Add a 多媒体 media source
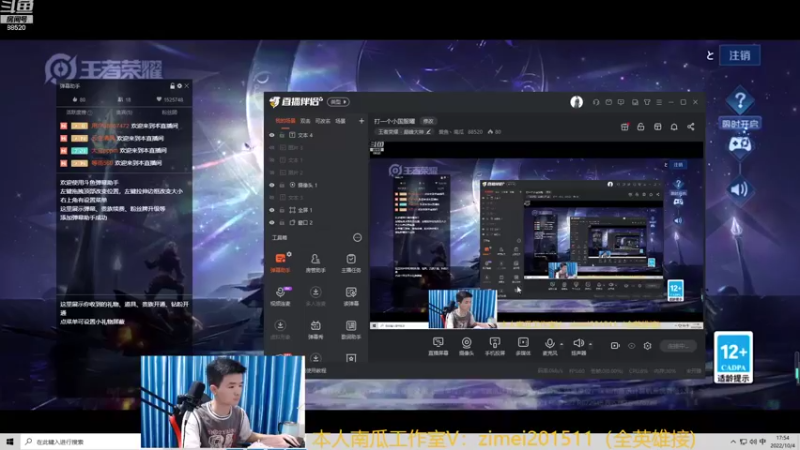The width and height of the screenshot is (800, 450). [x=523, y=346]
